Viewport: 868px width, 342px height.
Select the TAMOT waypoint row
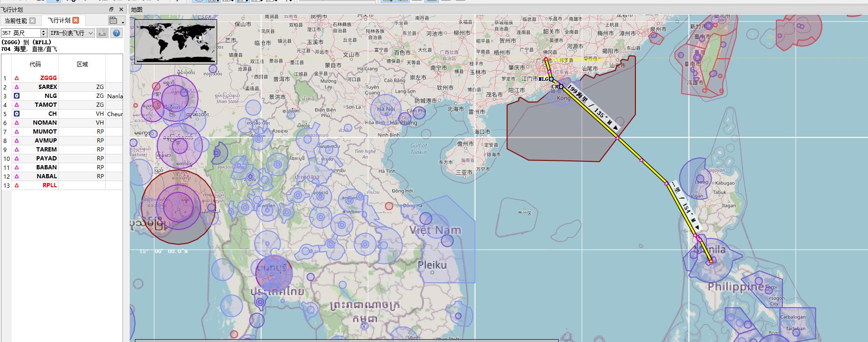point(46,105)
